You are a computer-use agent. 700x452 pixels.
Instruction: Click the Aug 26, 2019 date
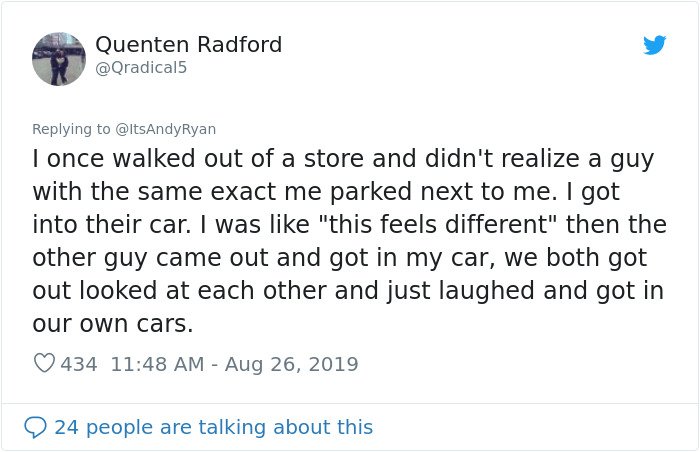[292, 364]
